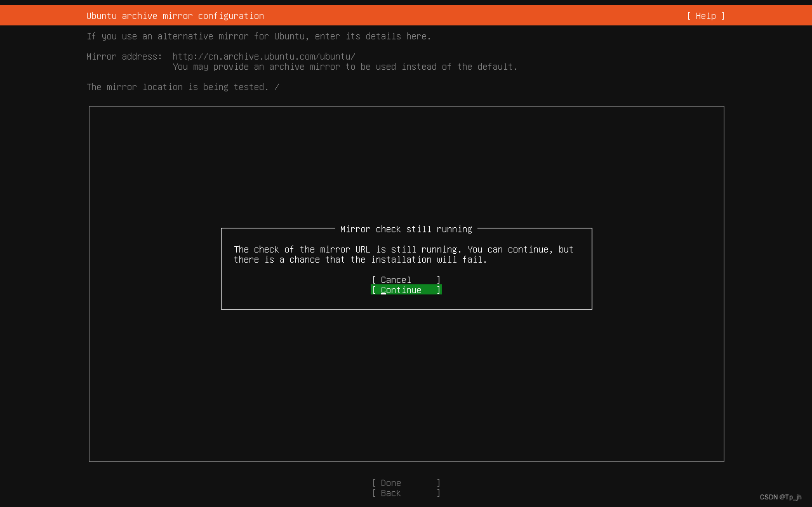Click 'If you use an alternative mirror' text
The width and height of the screenshot is (812, 507).
pos(259,36)
